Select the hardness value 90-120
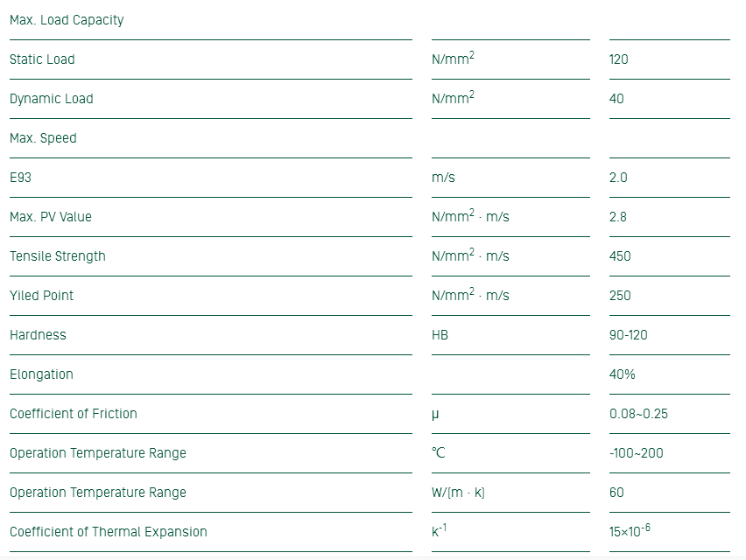This screenshot has width=746, height=560. click(629, 335)
